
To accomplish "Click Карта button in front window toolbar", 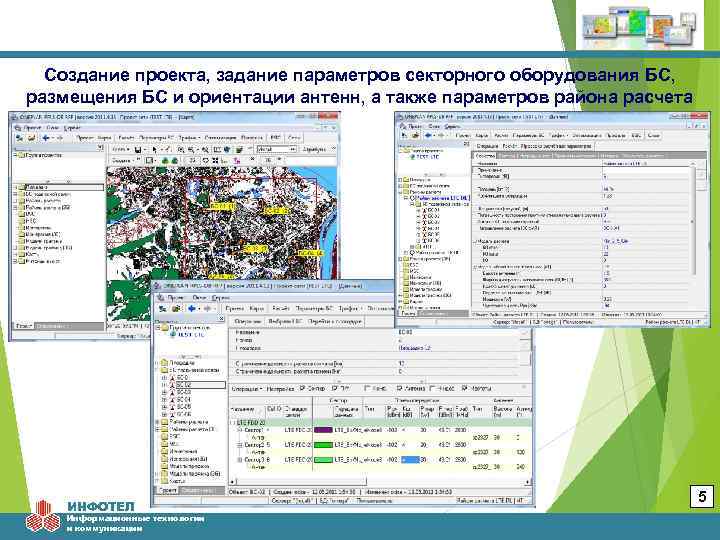I will pos(257,309).
